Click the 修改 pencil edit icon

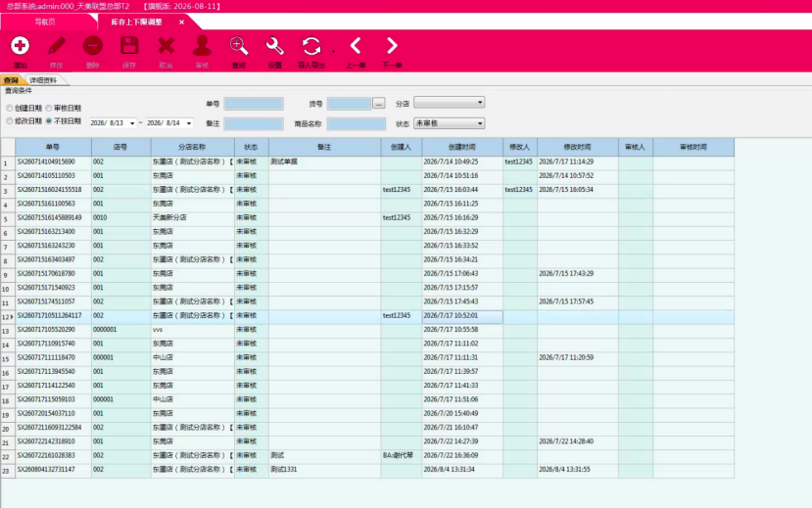coord(57,46)
